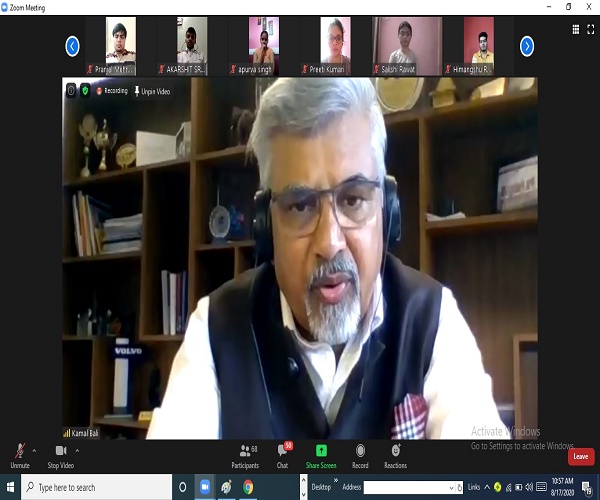The image size is (600, 500).
Task: Show previous participant thumbnails
Action: pyautogui.click(x=72, y=46)
